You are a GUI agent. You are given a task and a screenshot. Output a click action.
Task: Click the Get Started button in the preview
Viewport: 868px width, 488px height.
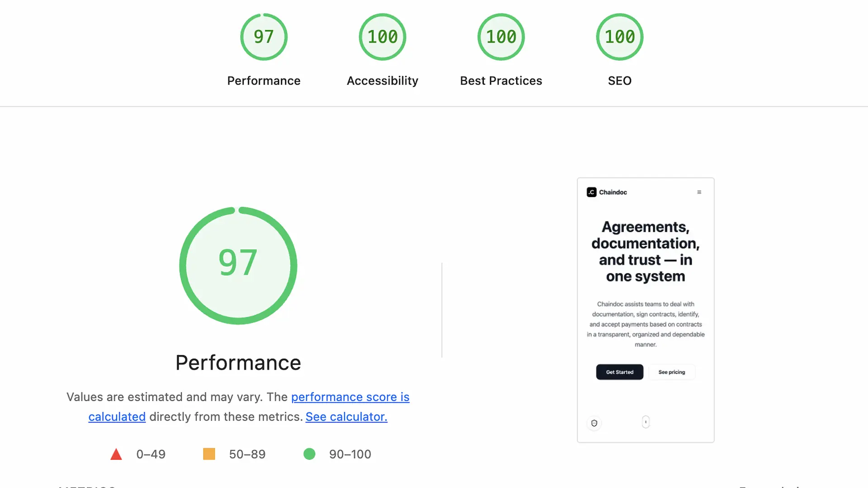619,372
